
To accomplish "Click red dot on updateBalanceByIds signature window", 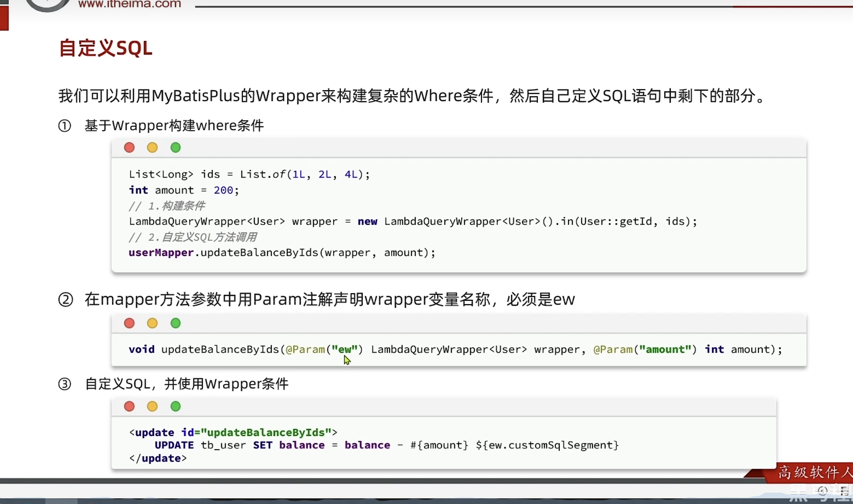I will click(129, 323).
